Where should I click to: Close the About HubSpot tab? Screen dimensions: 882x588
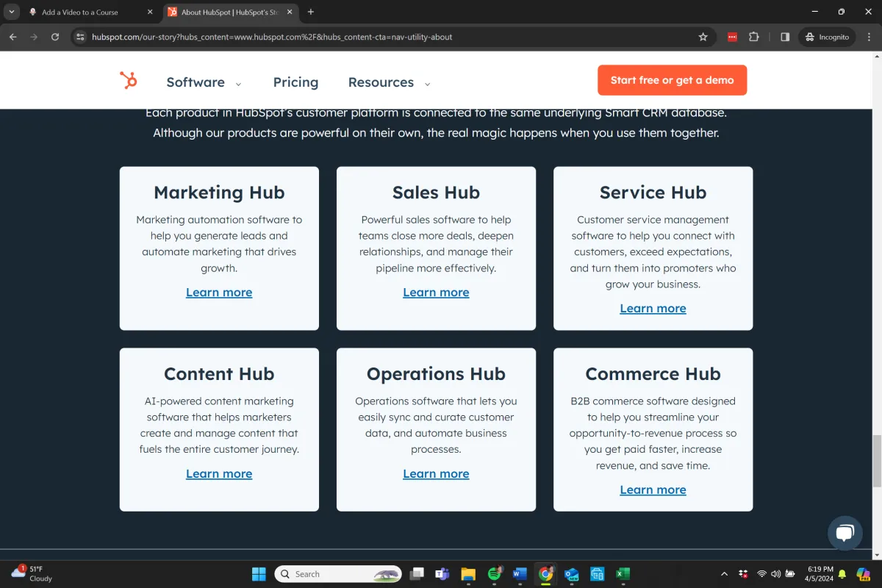click(x=289, y=12)
